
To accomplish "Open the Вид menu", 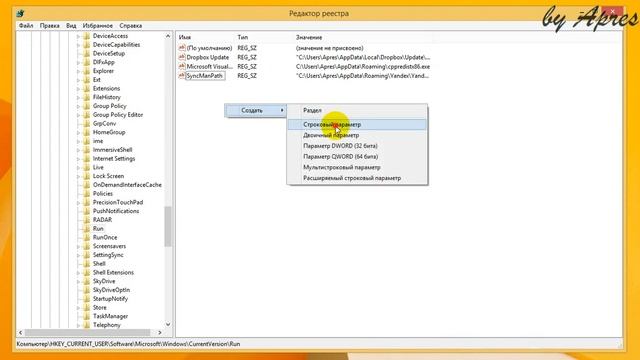I will [x=71, y=25].
